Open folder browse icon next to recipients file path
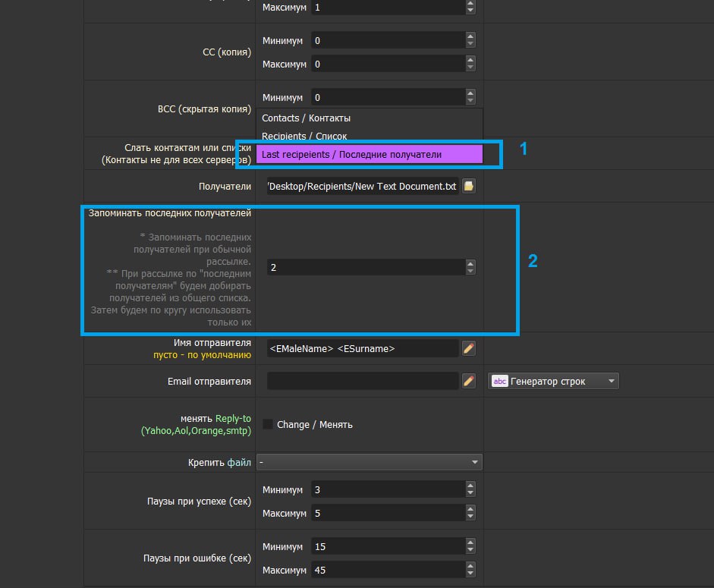Image resolution: width=714 pixels, height=588 pixels. click(x=469, y=186)
